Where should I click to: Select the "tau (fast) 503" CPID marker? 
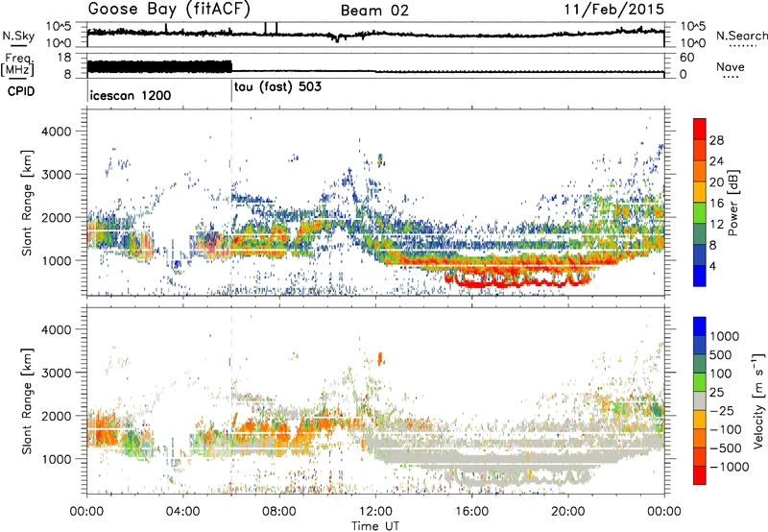click(277, 86)
